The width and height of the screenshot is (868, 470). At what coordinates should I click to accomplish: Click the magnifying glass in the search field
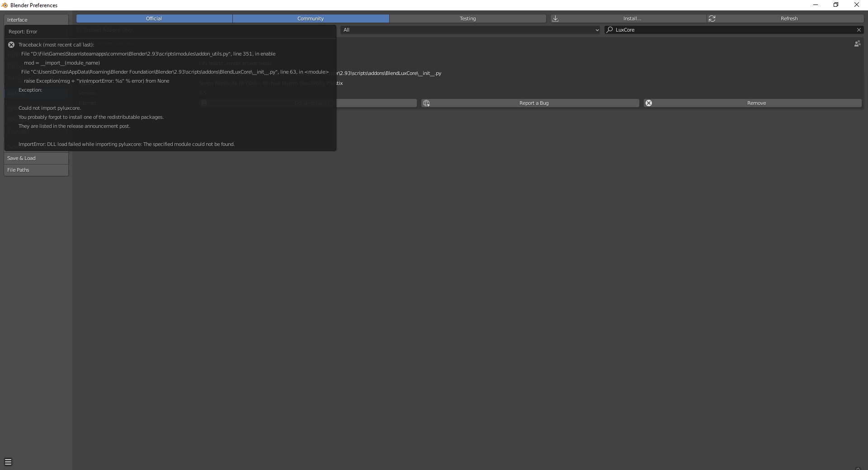(610, 30)
